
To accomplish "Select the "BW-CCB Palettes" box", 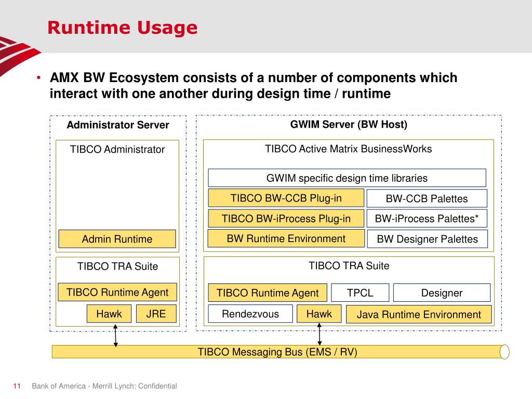I will click(427, 198).
